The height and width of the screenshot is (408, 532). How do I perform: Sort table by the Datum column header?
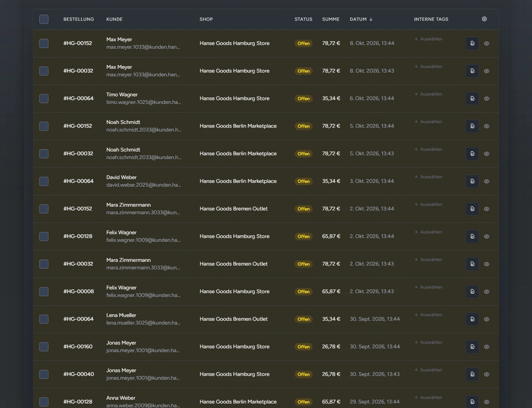point(361,19)
